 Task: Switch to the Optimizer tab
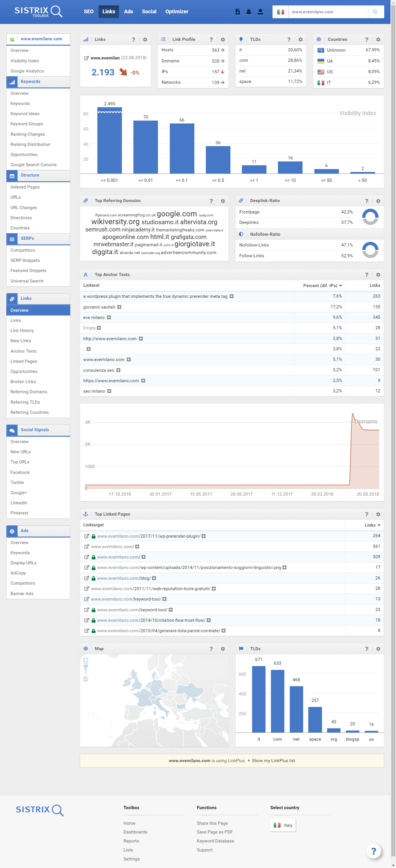coord(177,12)
